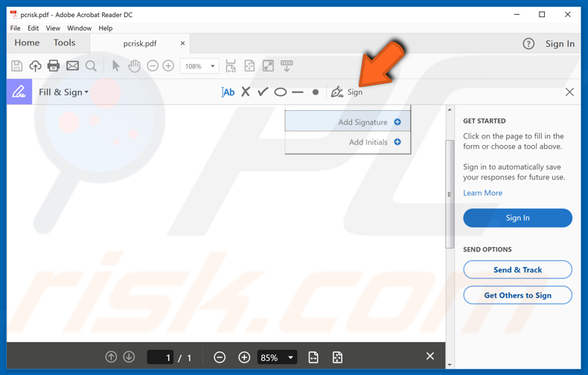Click bottom bar fit page icon
Viewport: 588px width, 375px height.
click(x=337, y=357)
